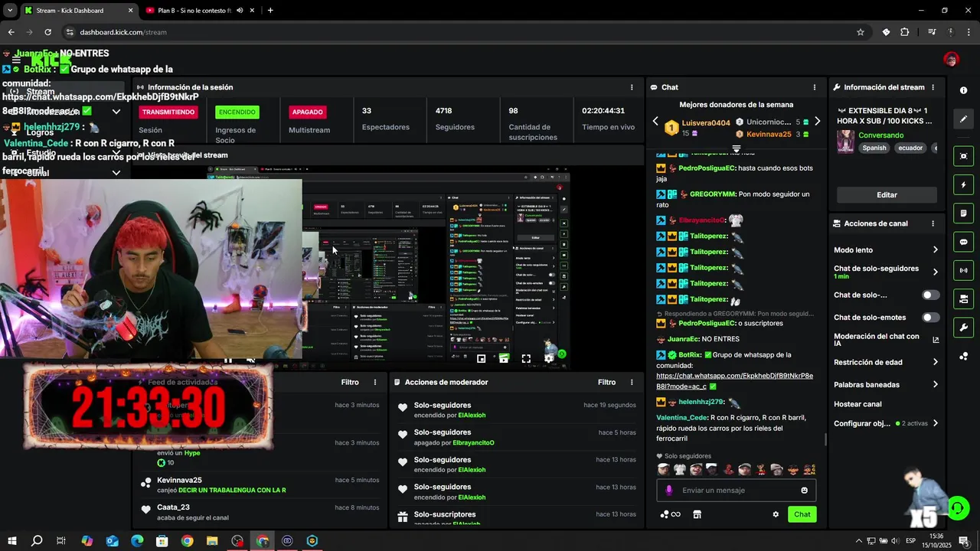This screenshot has height=551, width=980.
Task: Click the chat panel scrollbar
Action: pos(825,439)
